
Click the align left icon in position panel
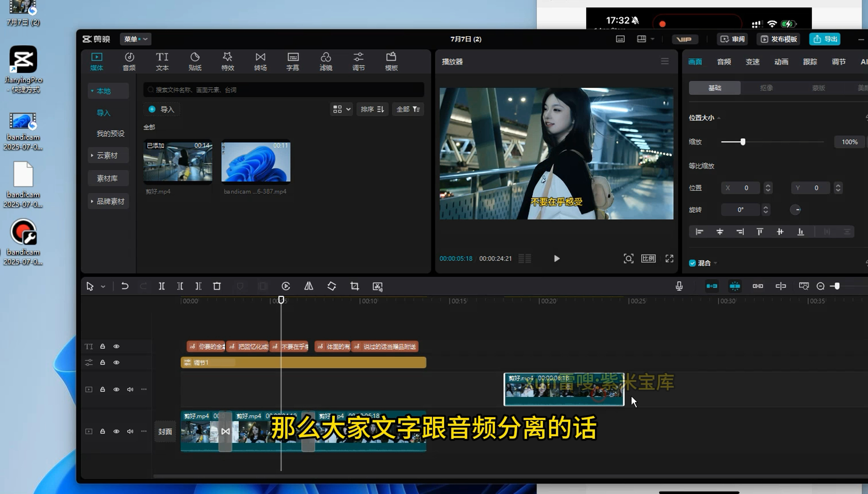(699, 232)
